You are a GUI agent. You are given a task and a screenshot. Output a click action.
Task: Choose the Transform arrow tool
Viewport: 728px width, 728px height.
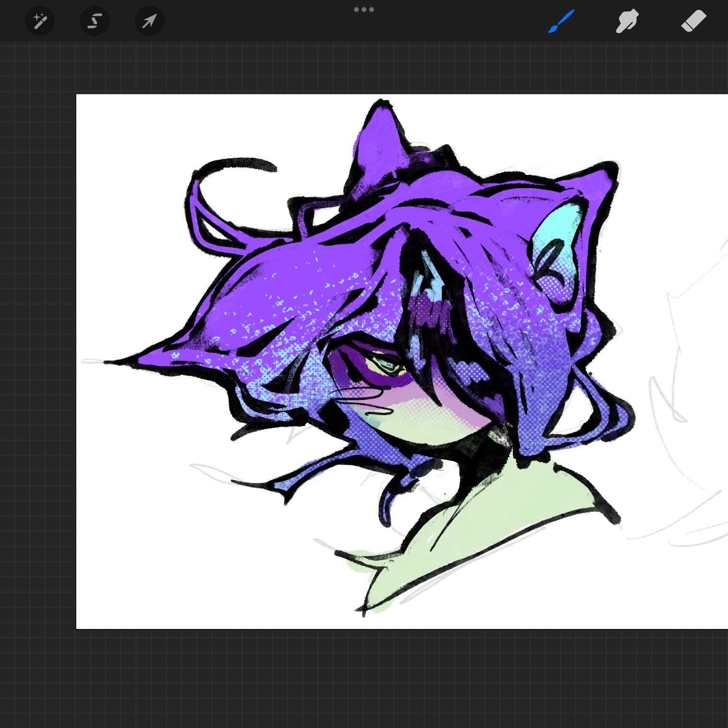click(150, 21)
